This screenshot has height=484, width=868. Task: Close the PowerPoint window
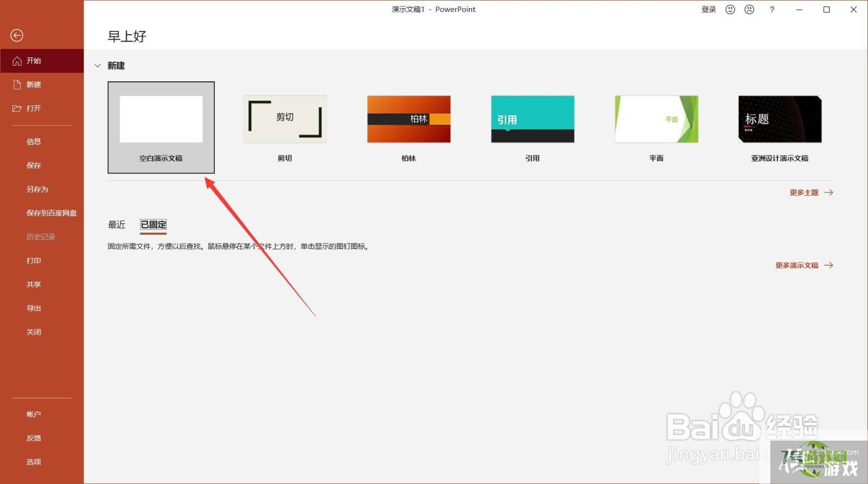click(x=853, y=9)
